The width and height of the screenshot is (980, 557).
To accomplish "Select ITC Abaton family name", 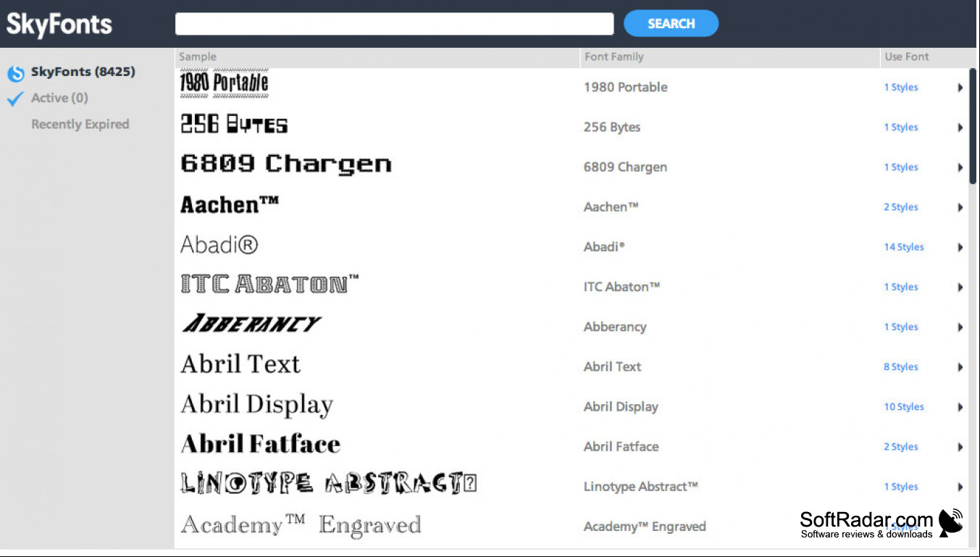I will (x=622, y=287).
